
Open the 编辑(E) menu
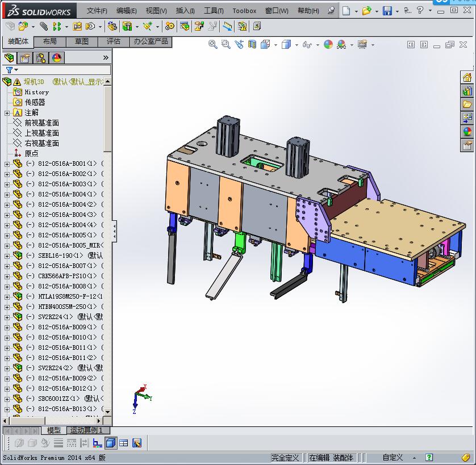pos(126,11)
